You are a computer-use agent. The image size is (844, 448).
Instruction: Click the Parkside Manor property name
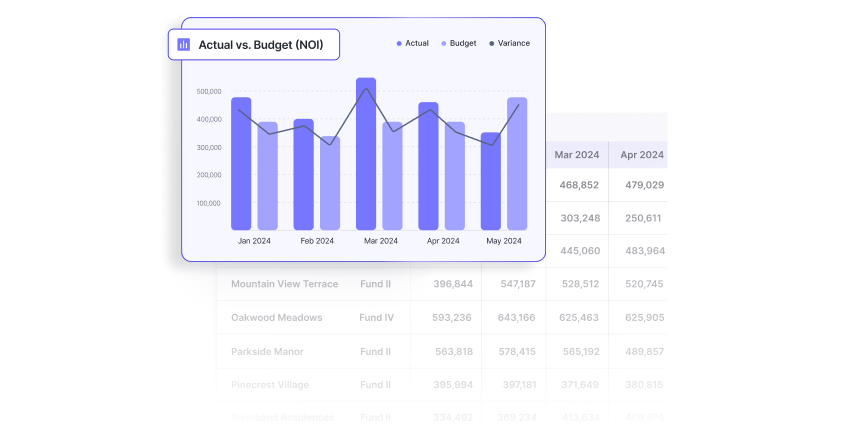[267, 352]
